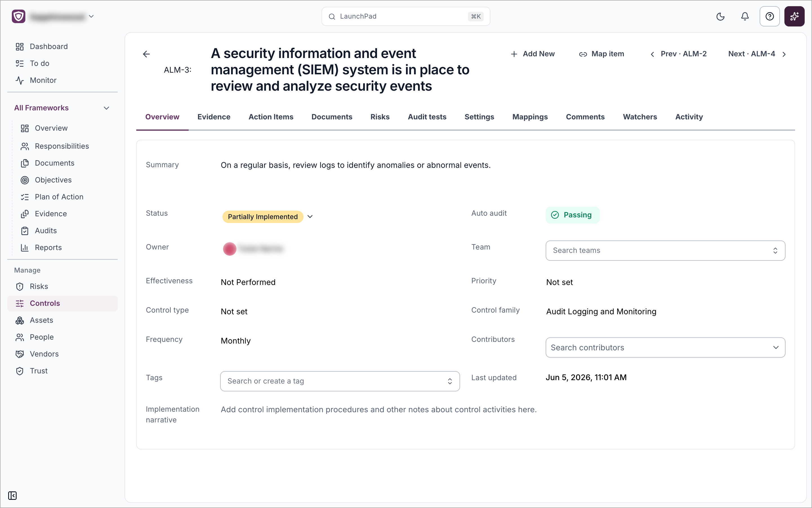
Task: Switch to the Action Items tab
Action: pos(271,117)
